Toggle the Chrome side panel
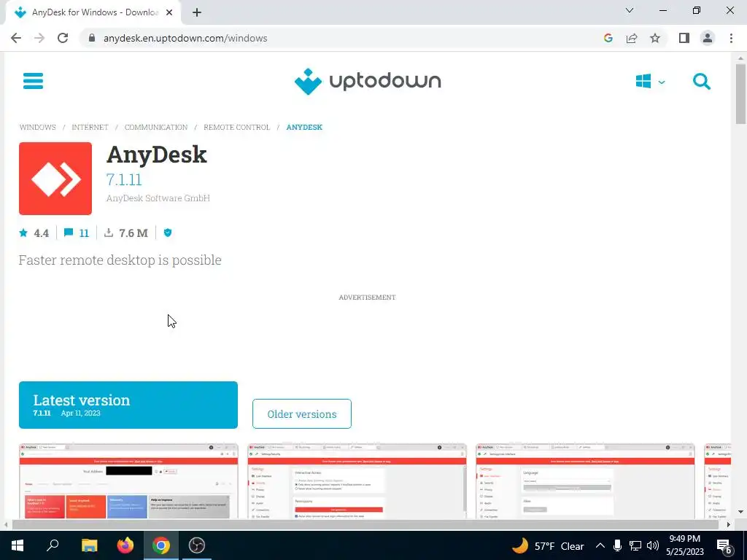The width and height of the screenshot is (747, 560). tap(684, 38)
